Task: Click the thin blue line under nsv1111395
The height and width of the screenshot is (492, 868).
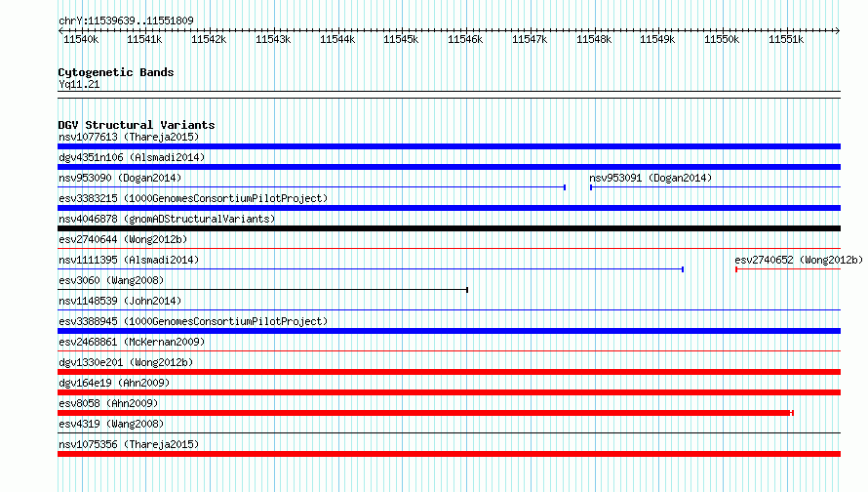Action: (x=371, y=269)
